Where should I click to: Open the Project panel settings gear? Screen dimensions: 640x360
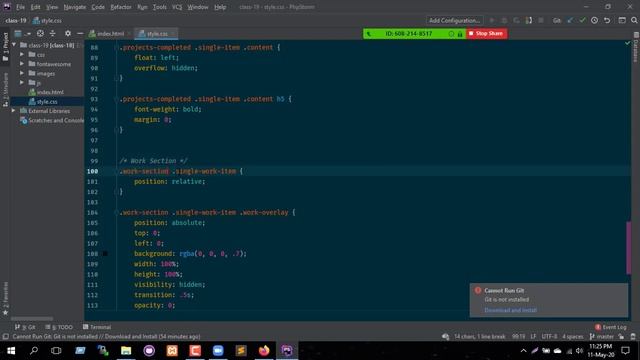click(x=68, y=33)
